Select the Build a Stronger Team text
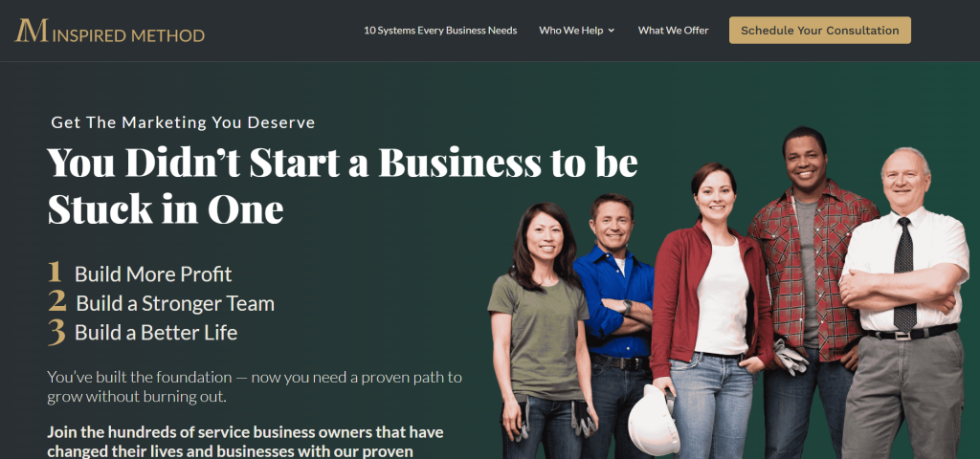This screenshot has width=980, height=459. coord(175,303)
